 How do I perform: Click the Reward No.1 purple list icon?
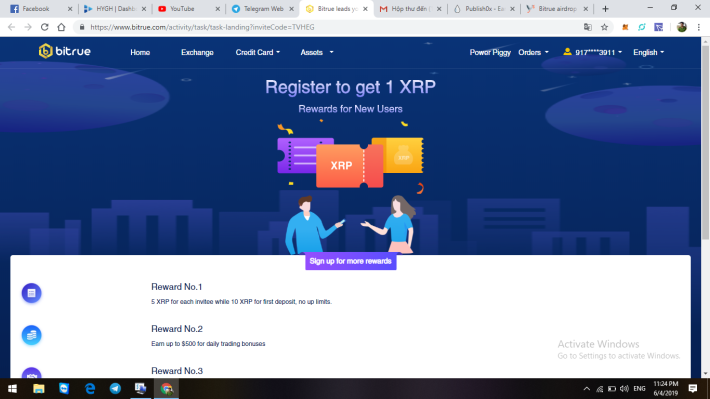click(31, 293)
